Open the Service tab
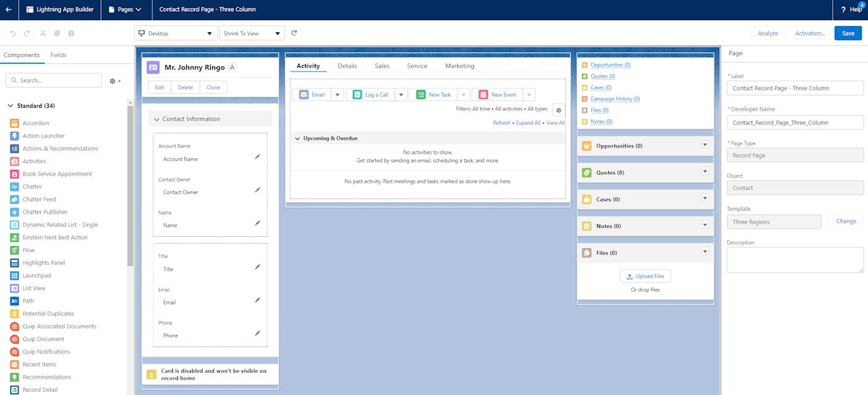 click(x=417, y=66)
